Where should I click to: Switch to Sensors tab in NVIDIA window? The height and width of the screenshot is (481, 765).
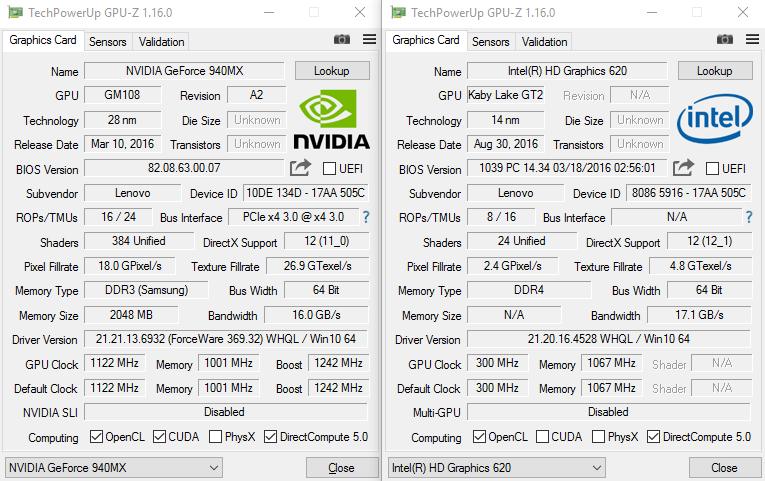[x=107, y=42]
